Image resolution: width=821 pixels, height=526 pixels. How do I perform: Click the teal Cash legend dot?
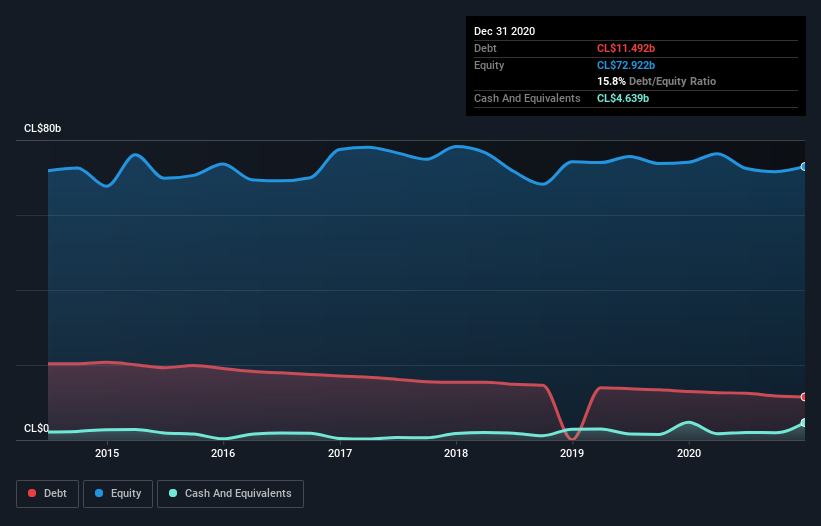tap(173, 493)
